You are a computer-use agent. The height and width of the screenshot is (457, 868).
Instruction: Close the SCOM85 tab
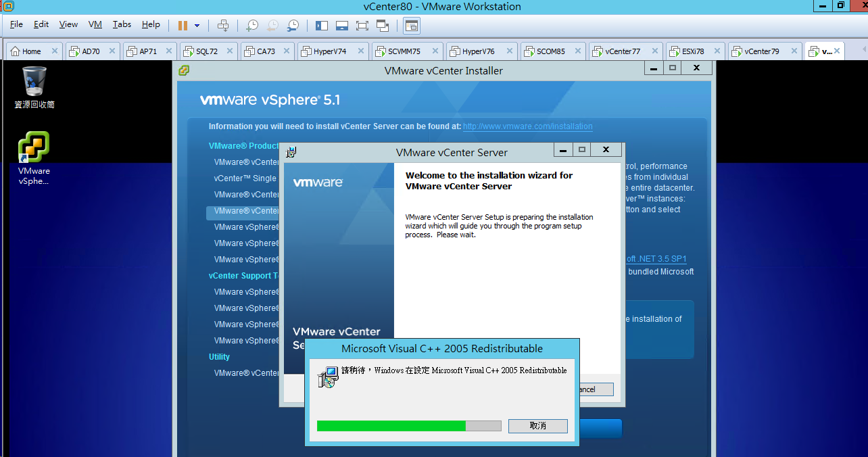[578, 51]
